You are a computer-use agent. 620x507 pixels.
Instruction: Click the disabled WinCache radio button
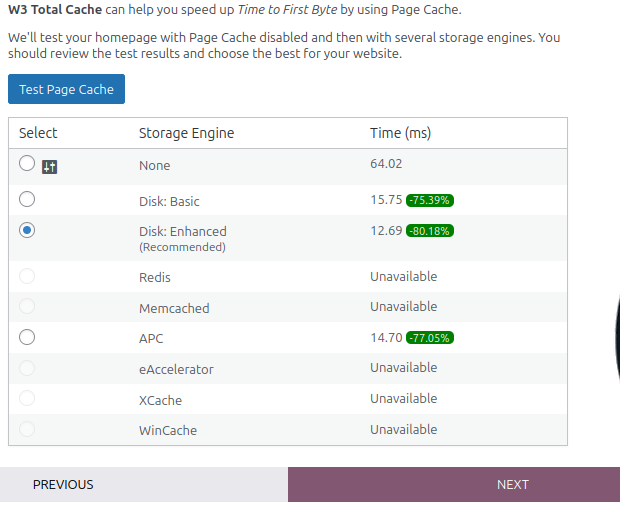pos(27,429)
